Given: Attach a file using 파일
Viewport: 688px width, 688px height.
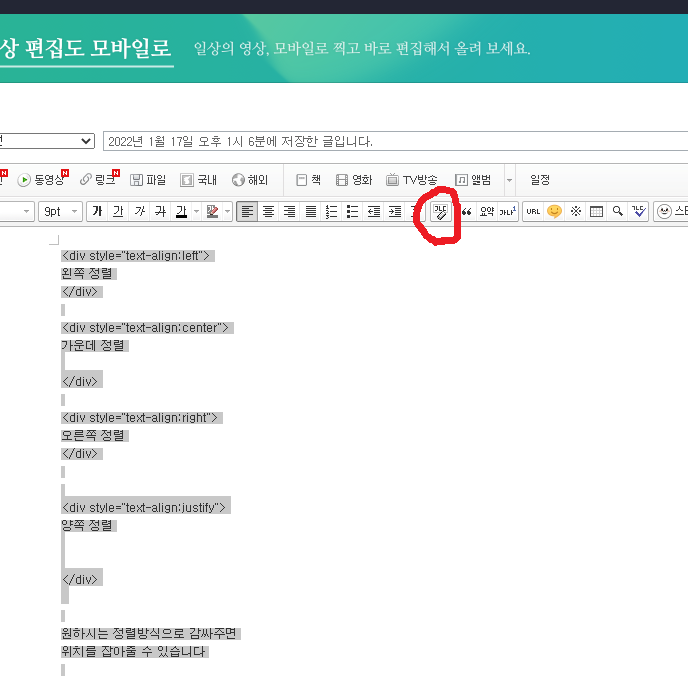Looking at the screenshot, I should click(148, 180).
